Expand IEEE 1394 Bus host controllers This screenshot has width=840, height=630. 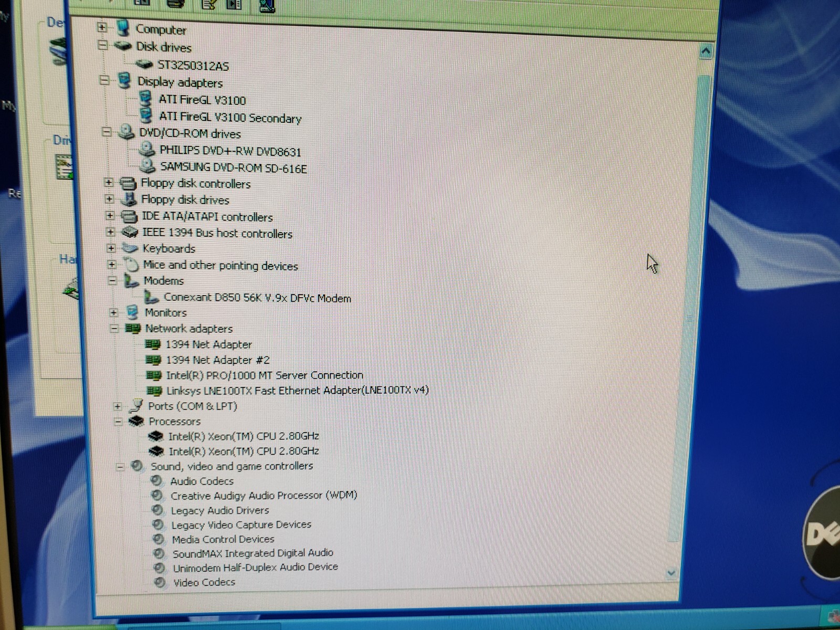[x=110, y=232]
